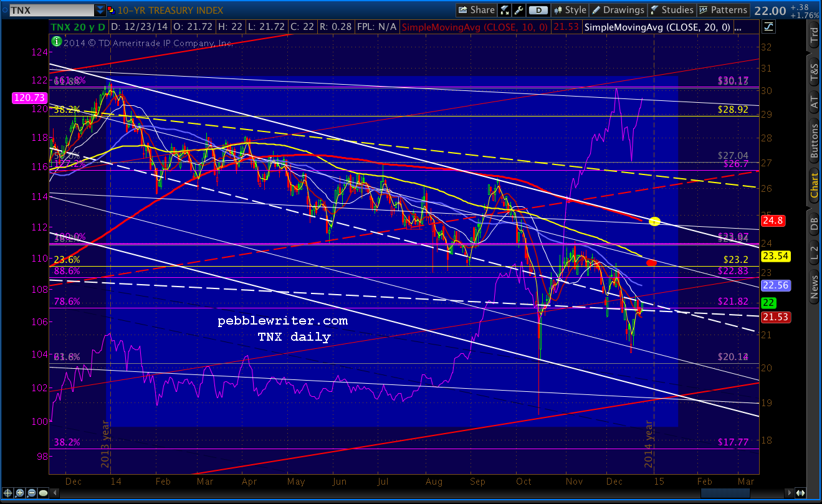Click the 22.00 last price display
This screenshot has width=822, height=504.
769,10
